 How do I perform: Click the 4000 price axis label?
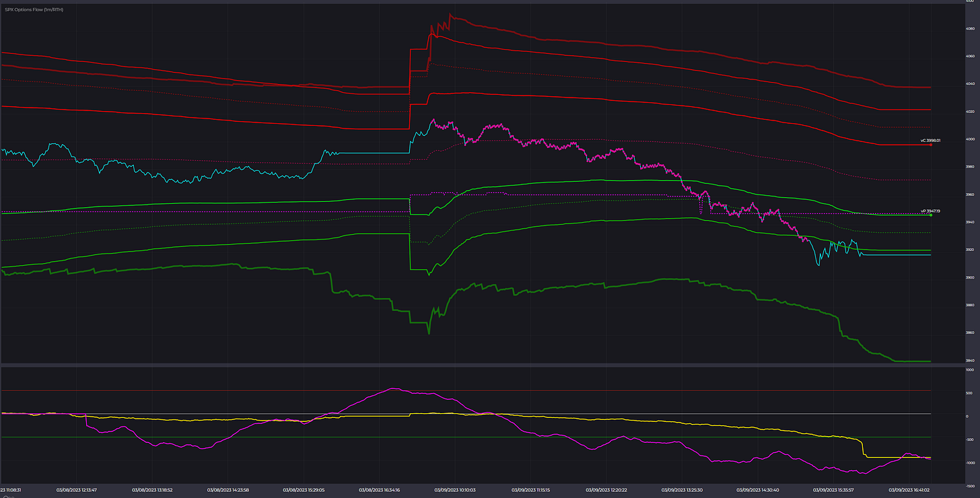pyautogui.click(x=969, y=140)
